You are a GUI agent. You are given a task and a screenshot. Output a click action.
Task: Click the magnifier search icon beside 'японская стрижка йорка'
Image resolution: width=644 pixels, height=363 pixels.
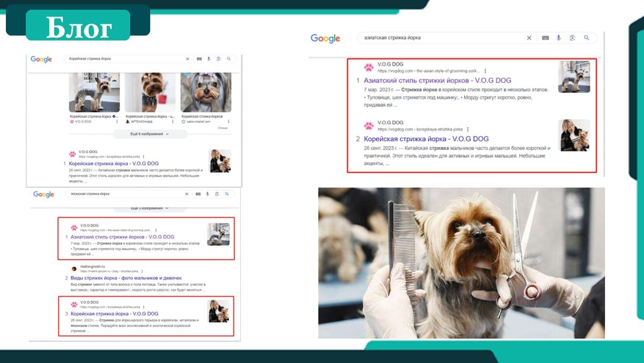point(227,194)
